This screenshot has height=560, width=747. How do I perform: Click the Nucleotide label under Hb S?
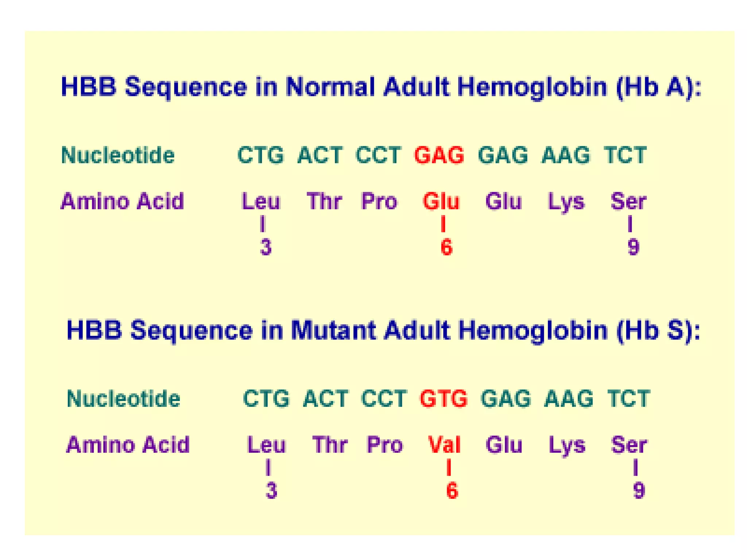pyautogui.click(x=123, y=399)
